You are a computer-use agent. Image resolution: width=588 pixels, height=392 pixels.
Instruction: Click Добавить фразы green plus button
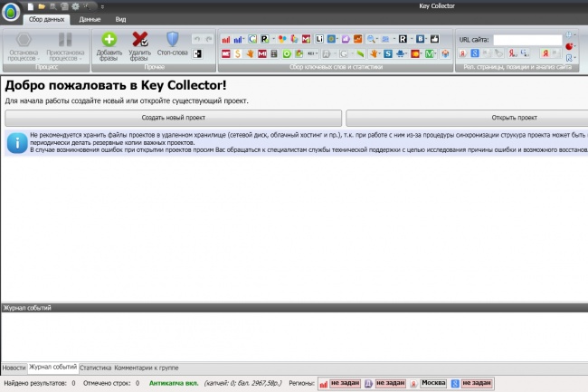tap(109, 46)
